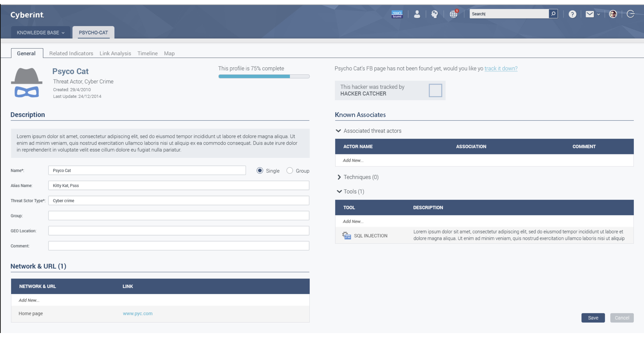
Task: Click the search magnifier button
Action: point(553,14)
